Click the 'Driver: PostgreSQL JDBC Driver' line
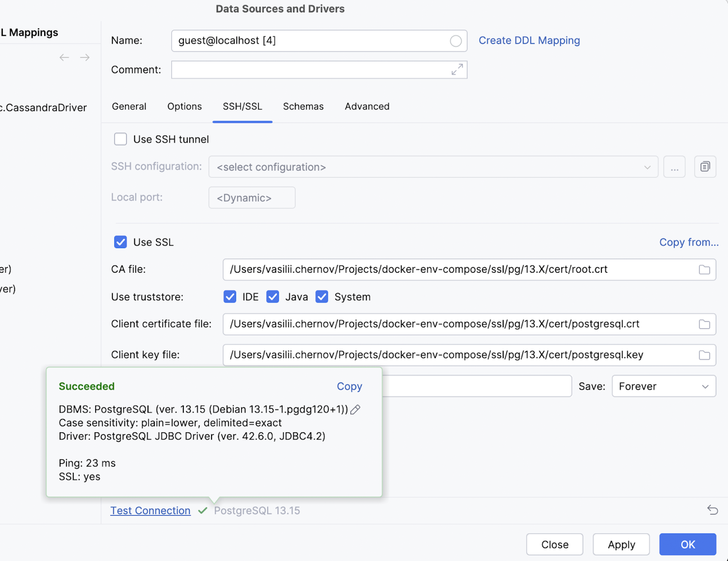This screenshot has height=561, width=728. [192, 436]
